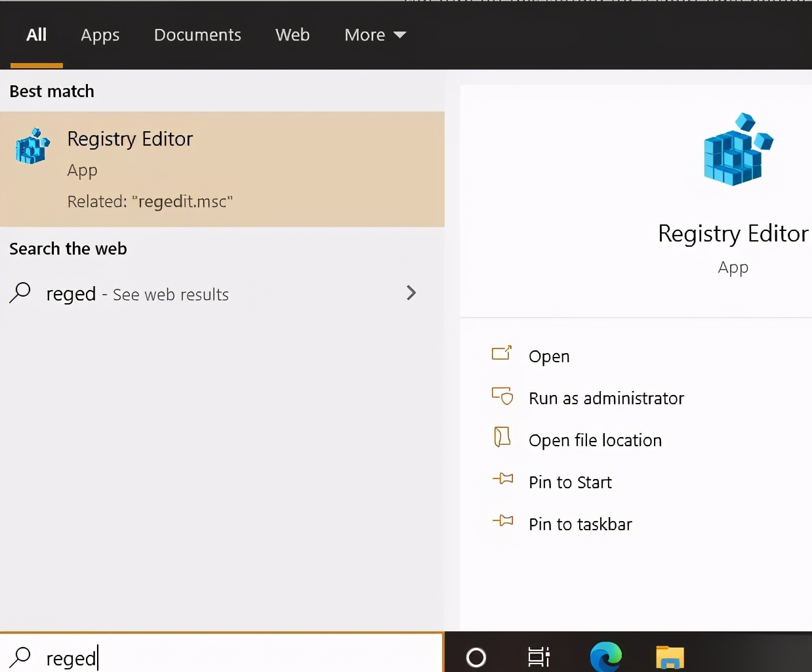The height and width of the screenshot is (672, 812).
Task: Select Run as administrator
Action: click(x=605, y=398)
